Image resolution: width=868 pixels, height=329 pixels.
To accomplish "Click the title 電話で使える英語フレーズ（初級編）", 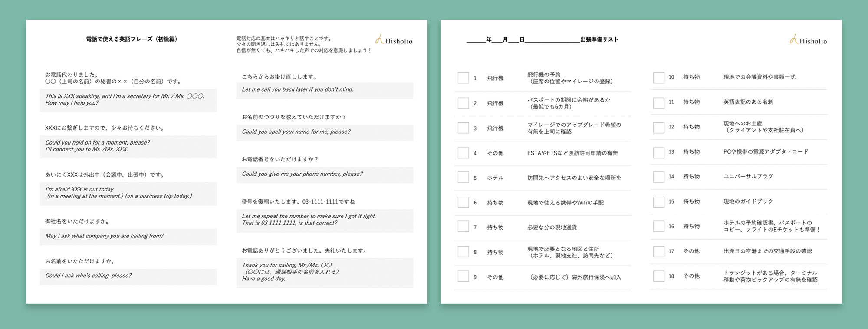I will pos(132,39).
